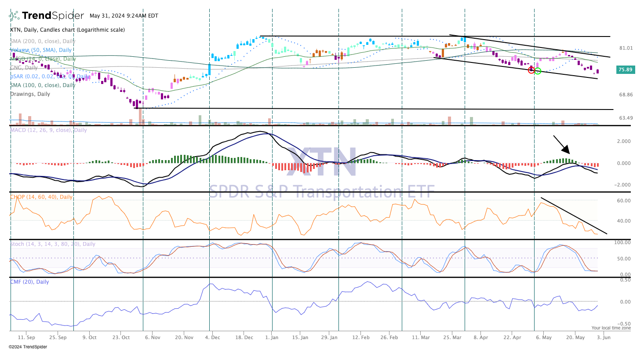Click the 15. Jan date label
This screenshot has height=351, width=644.
(301, 337)
